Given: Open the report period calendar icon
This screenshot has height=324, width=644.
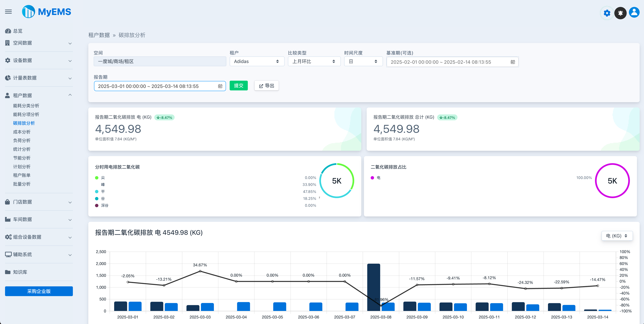Looking at the screenshot, I should (x=220, y=86).
